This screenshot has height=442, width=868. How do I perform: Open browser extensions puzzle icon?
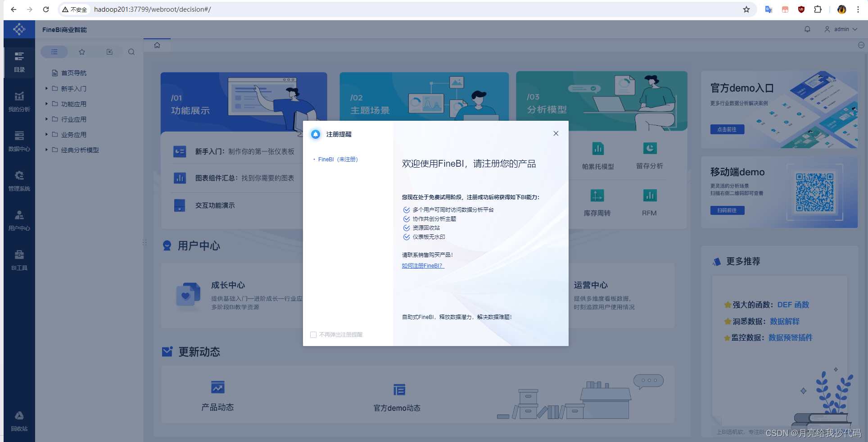[818, 9]
